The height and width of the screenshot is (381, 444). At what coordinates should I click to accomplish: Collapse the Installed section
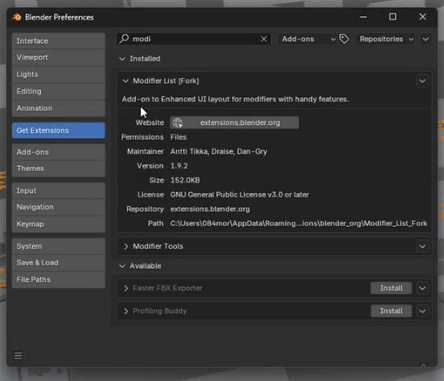[x=122, y=59]
